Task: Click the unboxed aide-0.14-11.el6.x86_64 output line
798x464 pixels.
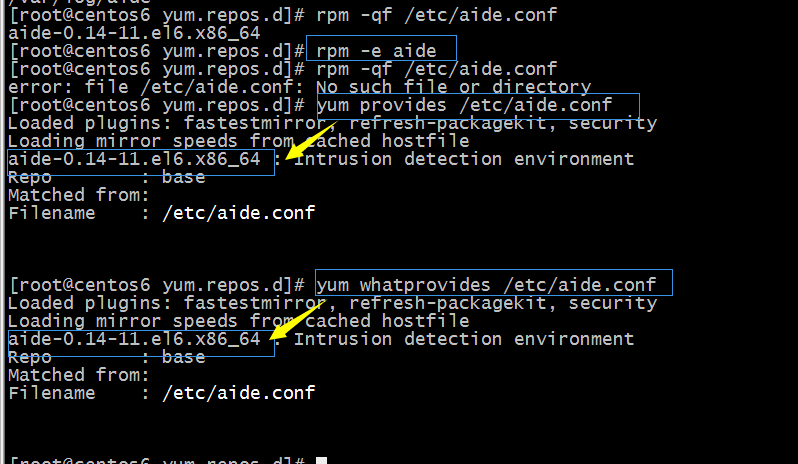Action: tap(134, 33)
